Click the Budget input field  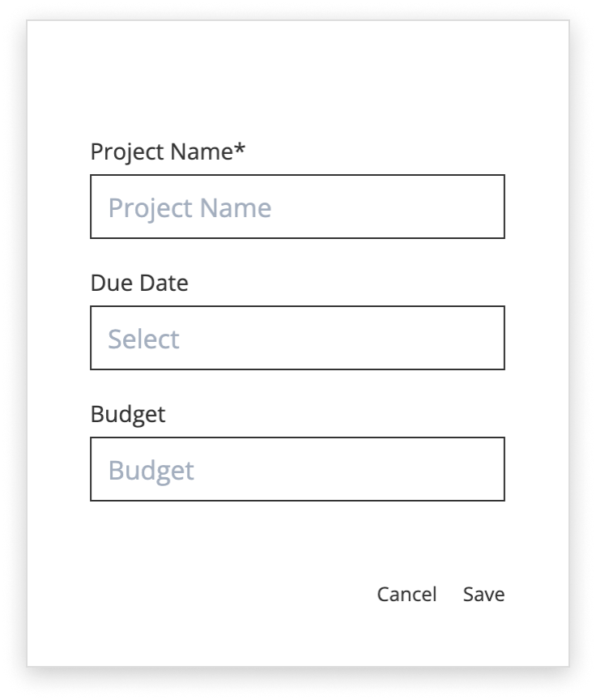click(x=298, y=468)
